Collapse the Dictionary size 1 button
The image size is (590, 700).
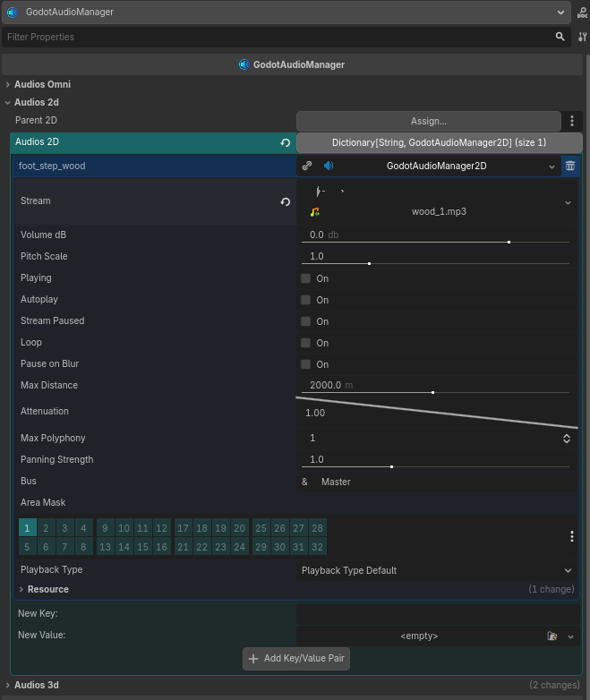pyautogui.click(x=439, y=143)
